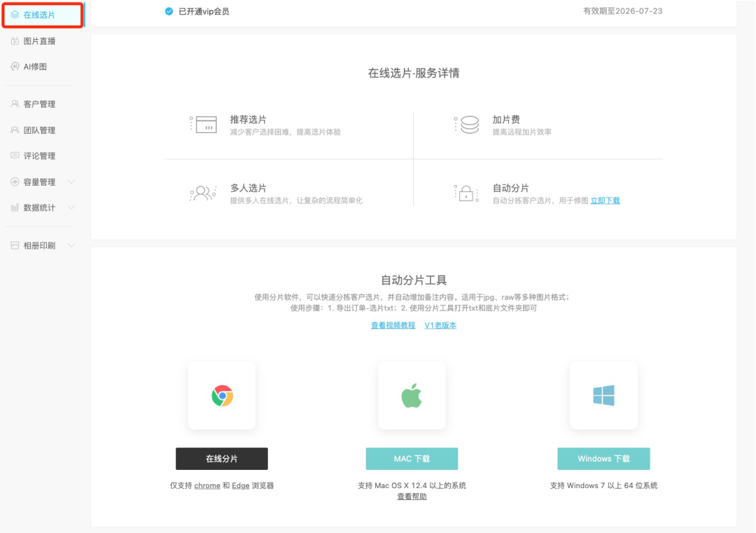This screenshot has height=533, width=756.
Task: Go to 客户管理 in the sidebar
Action: tap(39, 104)
